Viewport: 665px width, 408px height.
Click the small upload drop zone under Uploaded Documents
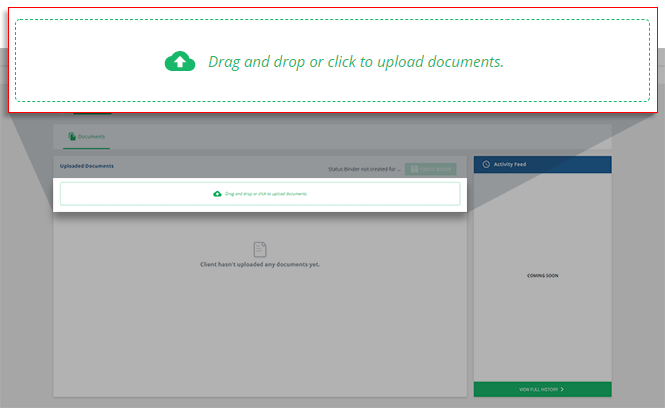click(x=260, y=194)
